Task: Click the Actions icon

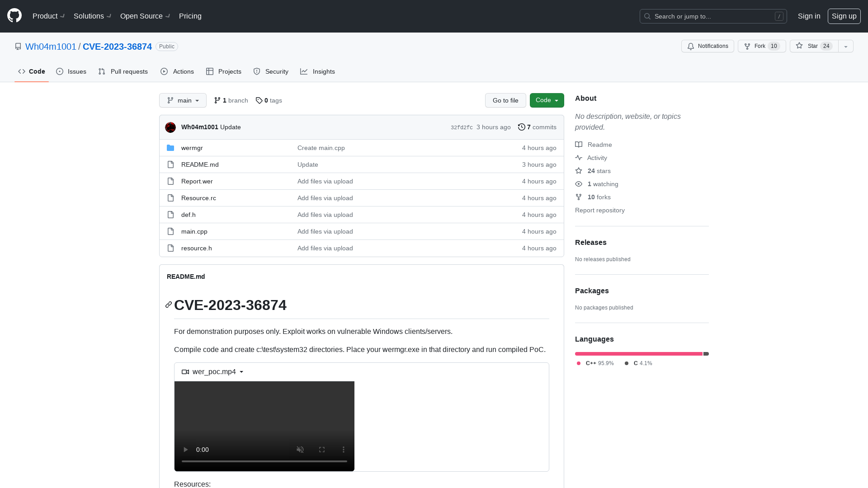Action: click(x=164, y=71)
